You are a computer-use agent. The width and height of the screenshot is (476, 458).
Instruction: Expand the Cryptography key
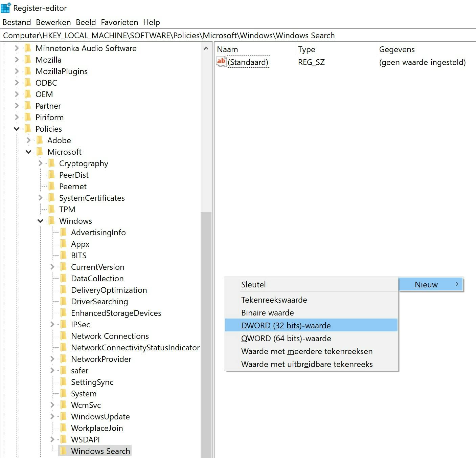(40, 163)
